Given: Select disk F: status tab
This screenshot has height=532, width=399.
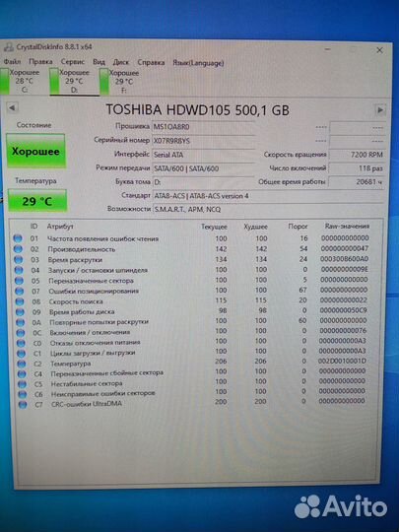Looking at the screenshot, I should 120,82.
